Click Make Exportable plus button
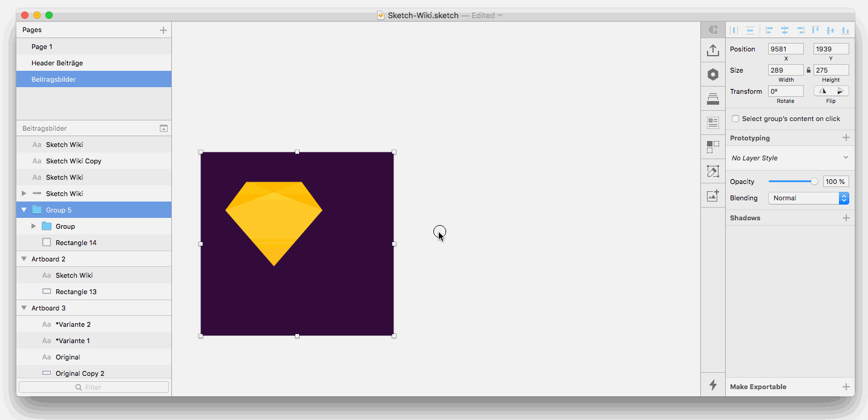The height and width of the screenshot is (420, 868). pos(846,387)
